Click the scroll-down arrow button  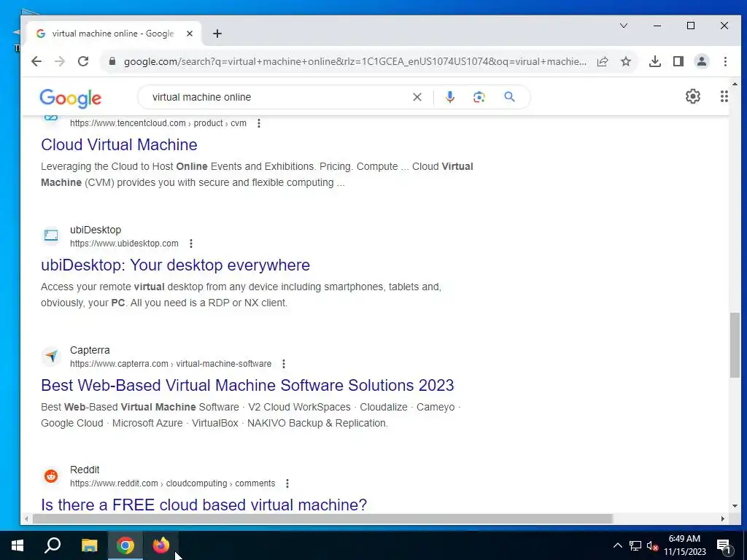coord(734,506)
